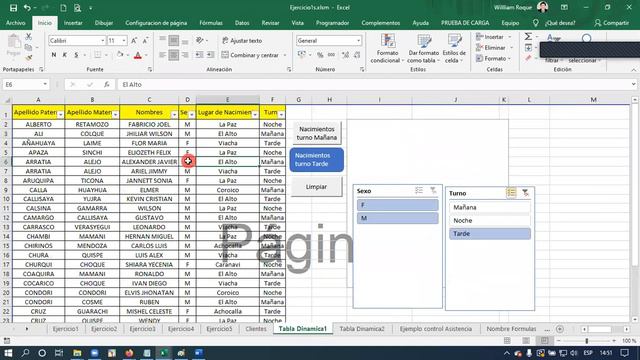The width and height of the screenshot is (640, 360).
Task: Increase font size with larger A
Action: (134, 40)
